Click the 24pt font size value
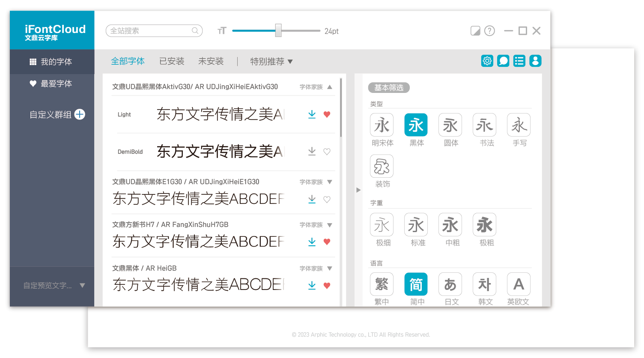644x358 pixels. (x=331, y=31)
